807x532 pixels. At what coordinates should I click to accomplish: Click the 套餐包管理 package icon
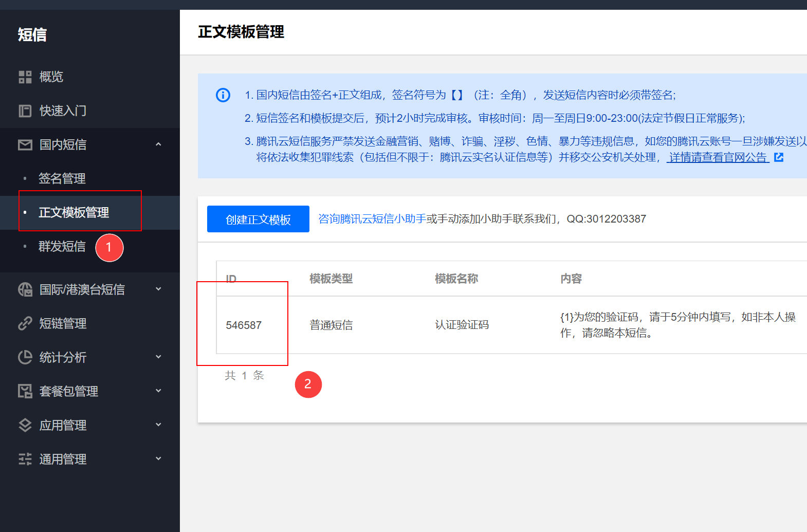point(25,391)
